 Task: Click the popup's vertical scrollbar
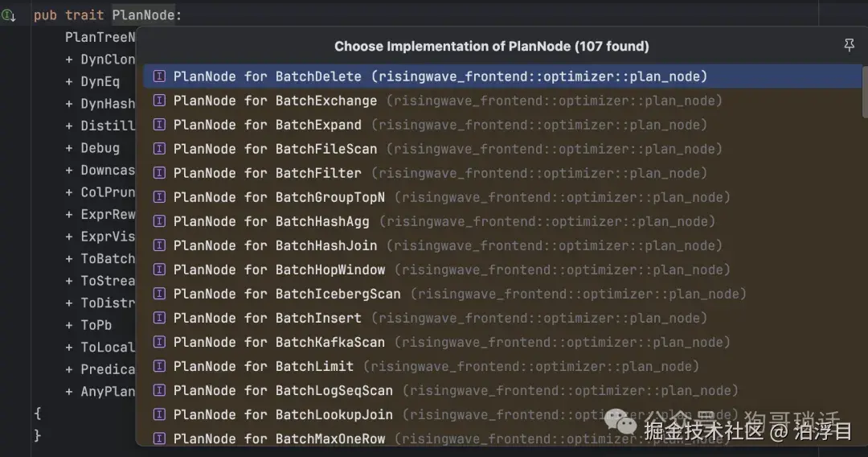pyautogui.click(x=864, y=93)
